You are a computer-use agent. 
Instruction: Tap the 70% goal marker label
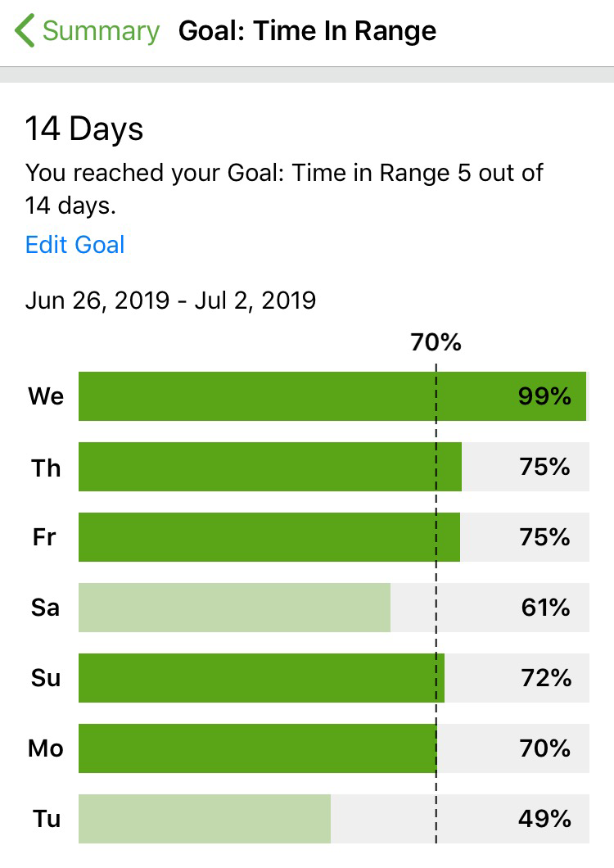point(436,342)
